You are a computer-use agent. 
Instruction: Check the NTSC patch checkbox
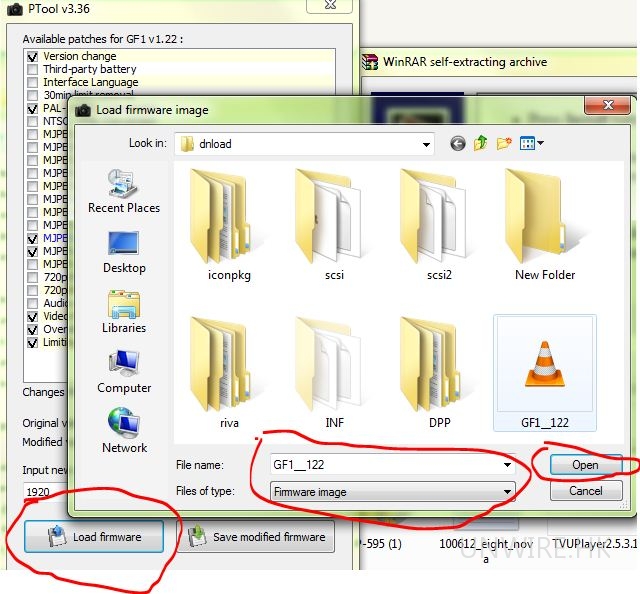(x=32, y=122)
